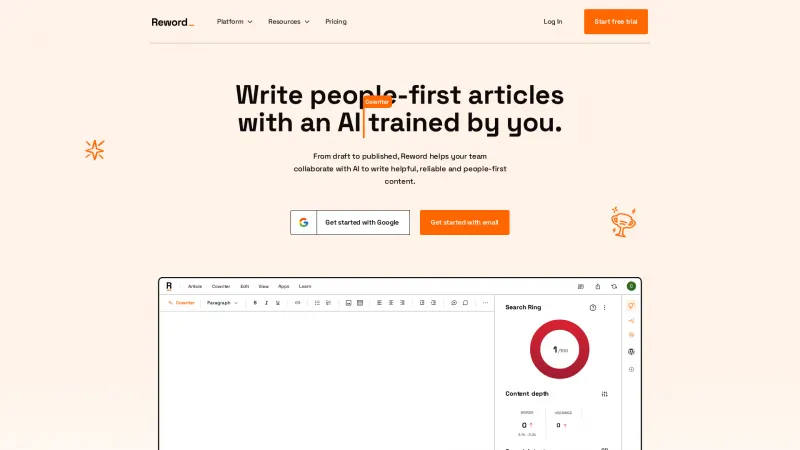Click the Search Ring score donut

[x=560, y=349]
